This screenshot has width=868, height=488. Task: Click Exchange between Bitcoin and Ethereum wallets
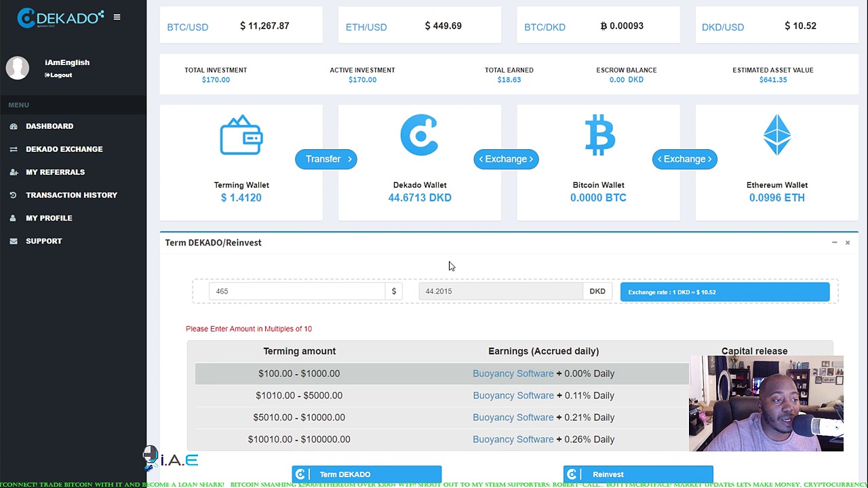pos(684,159)
